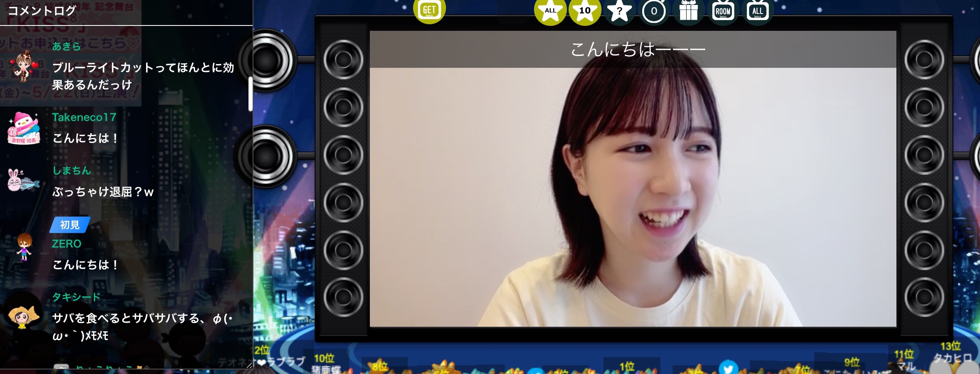Click username タキシード

[76, 297]
